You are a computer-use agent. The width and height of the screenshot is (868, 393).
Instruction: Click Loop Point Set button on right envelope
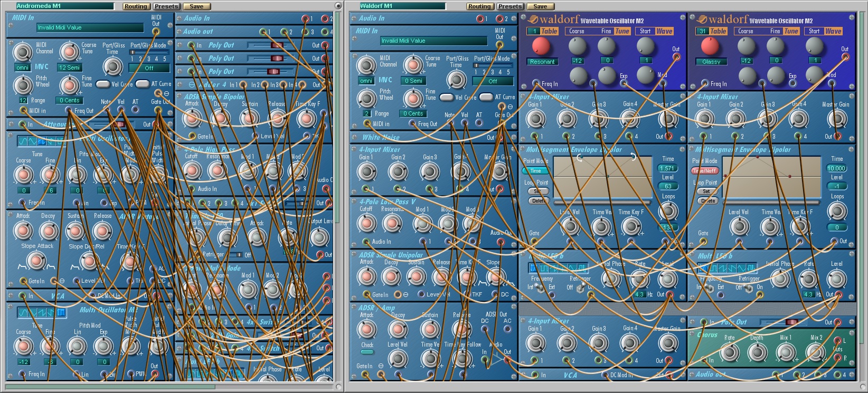tap(706, 191)
